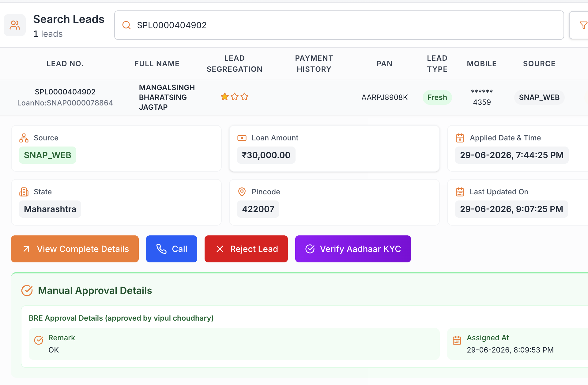Click PAN value AARPJ8908K
The image size is (588, 385).
(x=385, y=97)
